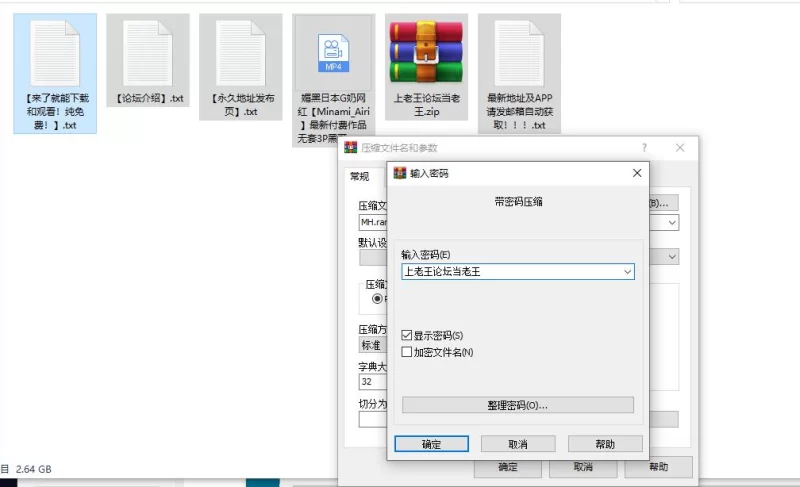The height and width of the screenshot is (487, 800).
Task: Close the 输入密码 dialog
Action: coord(636,173)
